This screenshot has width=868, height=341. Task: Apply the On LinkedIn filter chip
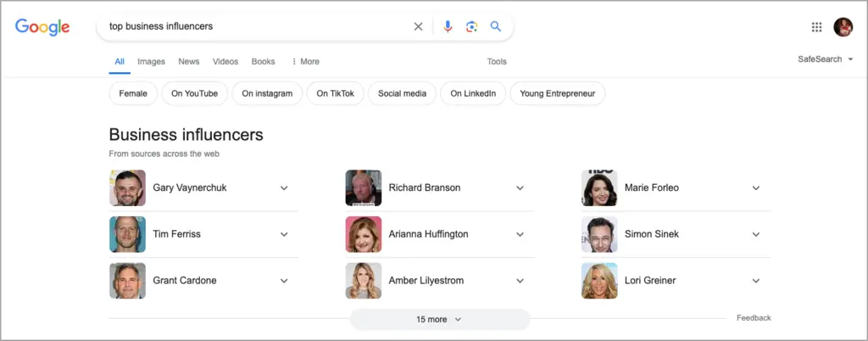pyautogui.click(x=473, y=93)
